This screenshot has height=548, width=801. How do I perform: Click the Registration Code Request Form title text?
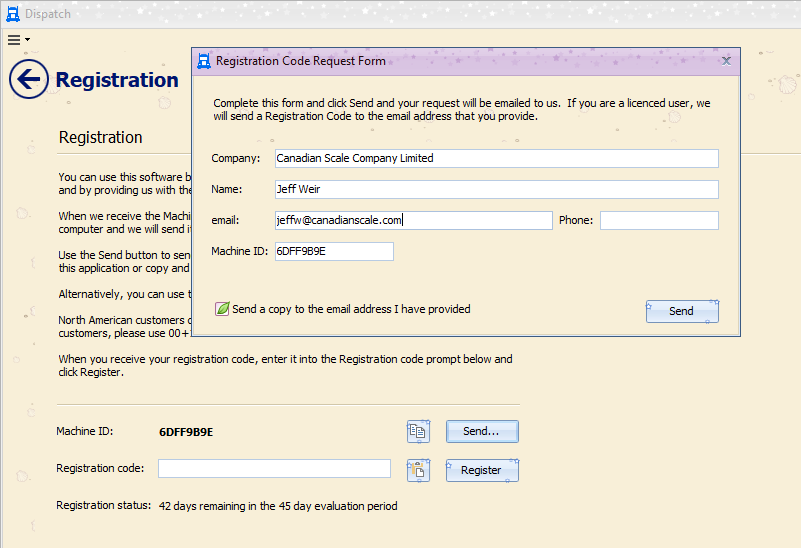click(x=301, y=61)
